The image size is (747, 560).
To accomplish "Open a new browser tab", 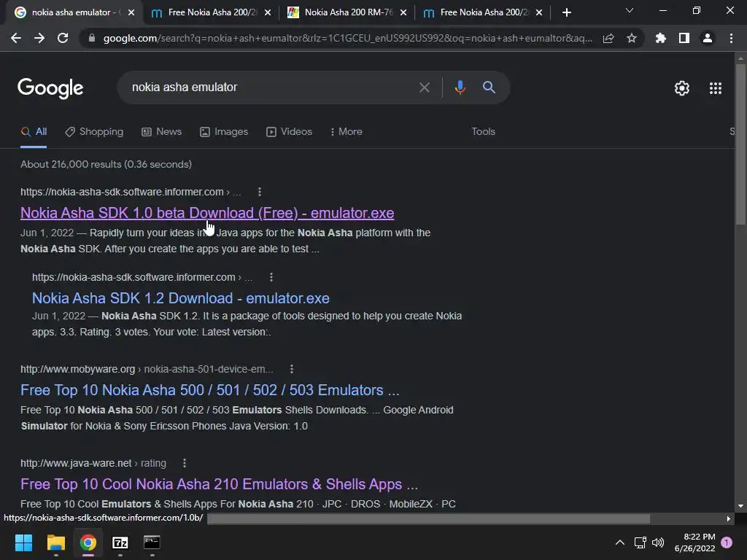I will coord(566,13).
